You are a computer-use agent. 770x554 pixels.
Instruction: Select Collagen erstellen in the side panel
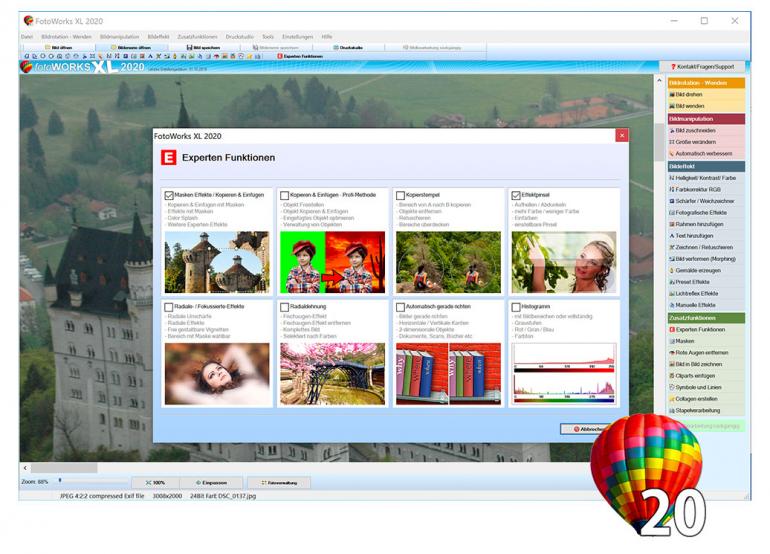(x=706, y=399)
